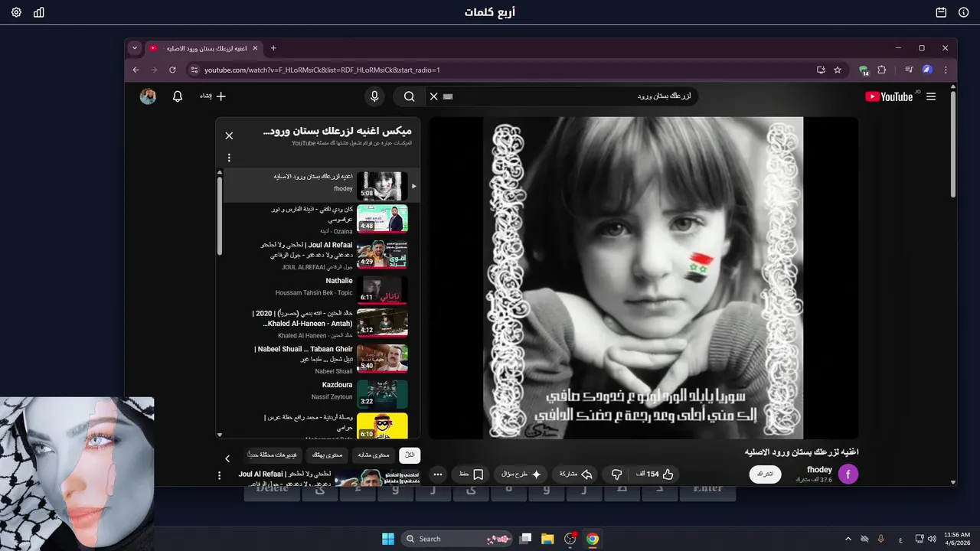This screenshot has width=980, height=551.
Task: Reload the page in Chrome
Action: 172,70
